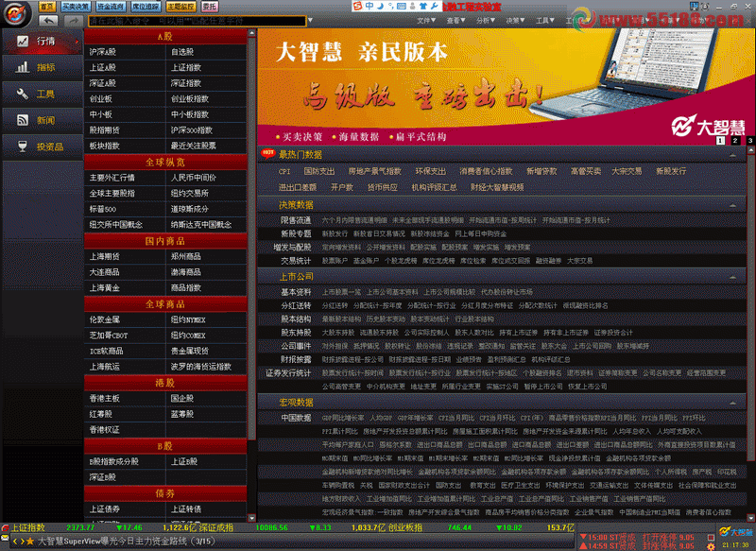This screenshot has height=551, width=756.
Task: Open the 机构评级汇总 link
Action: pos(435,187)
